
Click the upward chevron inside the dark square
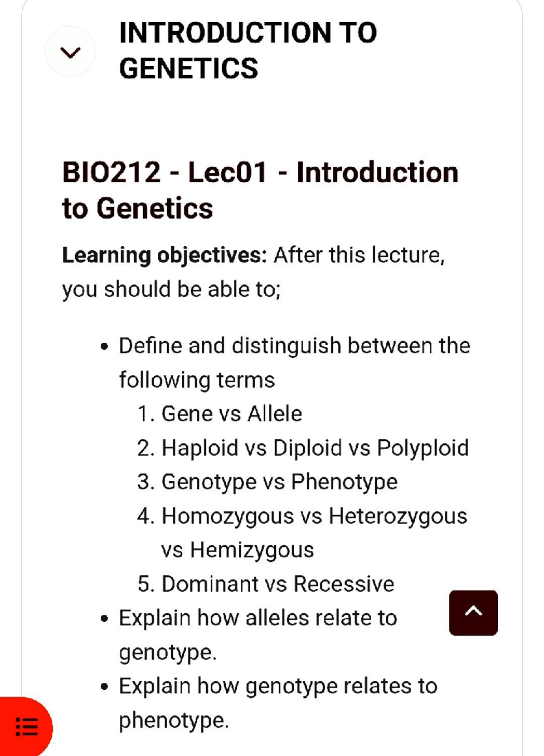(x=473, y=611)
